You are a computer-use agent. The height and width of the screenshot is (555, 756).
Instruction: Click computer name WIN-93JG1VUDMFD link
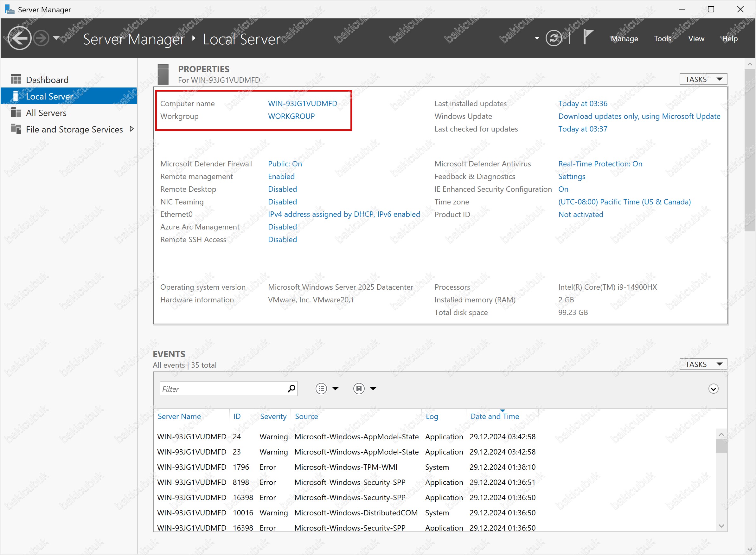(x=302, y=103)
